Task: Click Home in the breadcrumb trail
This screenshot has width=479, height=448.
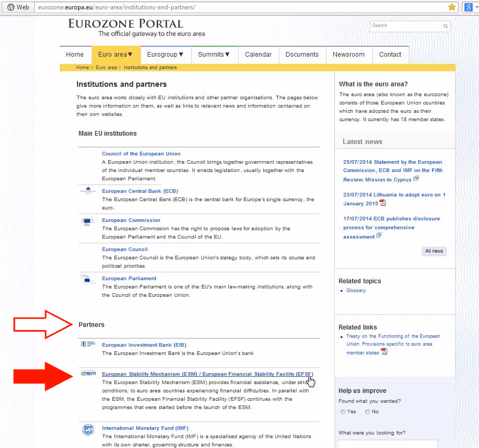Action: coord(83,68)
